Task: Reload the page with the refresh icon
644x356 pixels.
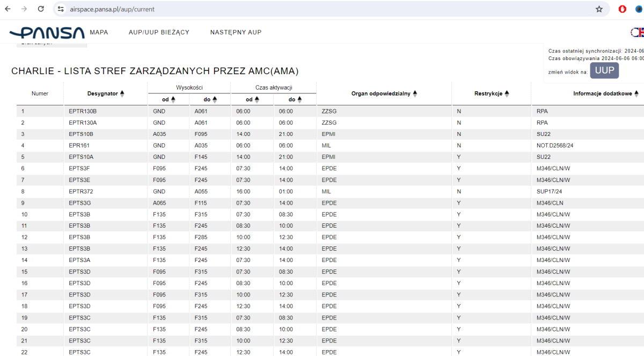Action: pos(41,9)
